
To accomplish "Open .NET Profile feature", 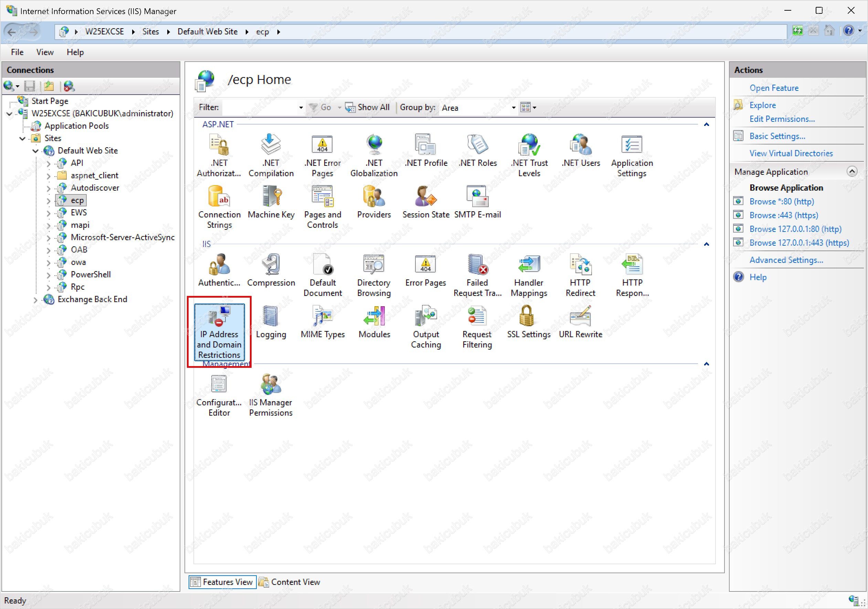I will tap(426, 150).
